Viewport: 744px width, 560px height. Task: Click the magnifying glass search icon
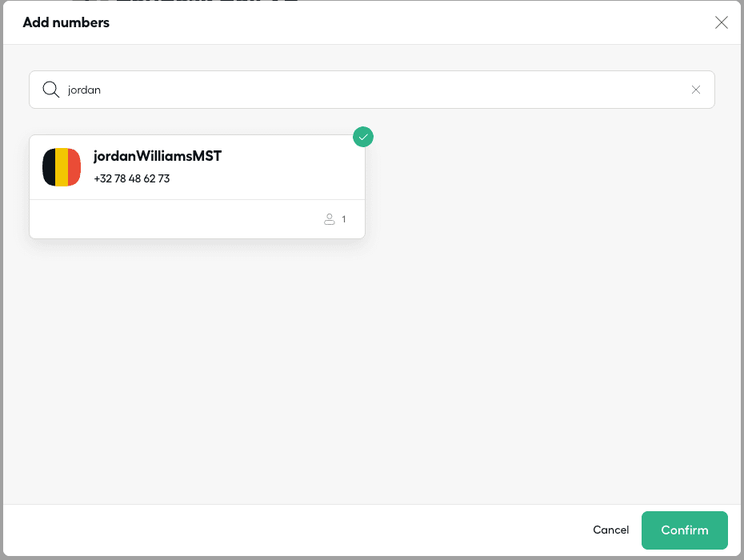[x=51, y=90]
